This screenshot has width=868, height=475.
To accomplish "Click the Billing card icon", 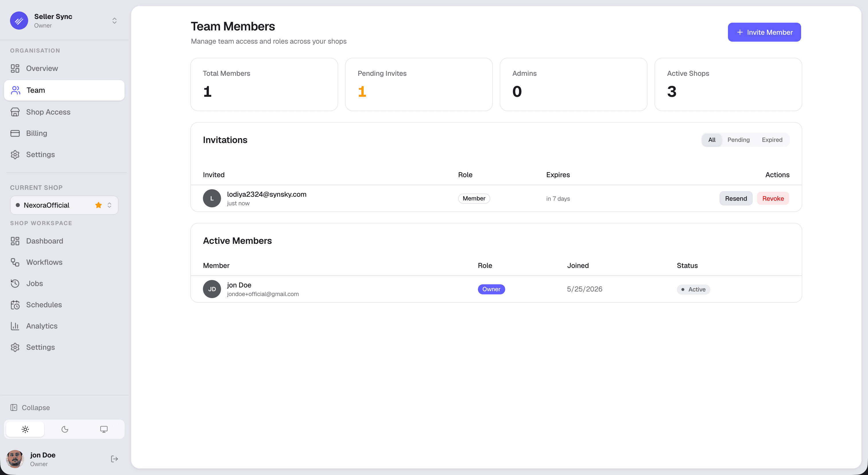I will pyautogui.click(x=15, y=133).
